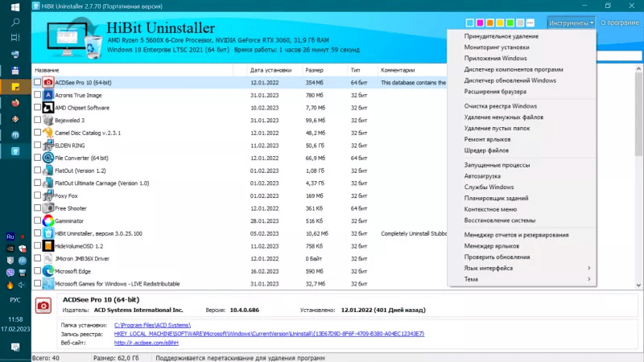Check the Microsoft Edge checkbox
The height and width of the screenshot is (362, 644).
37,270
